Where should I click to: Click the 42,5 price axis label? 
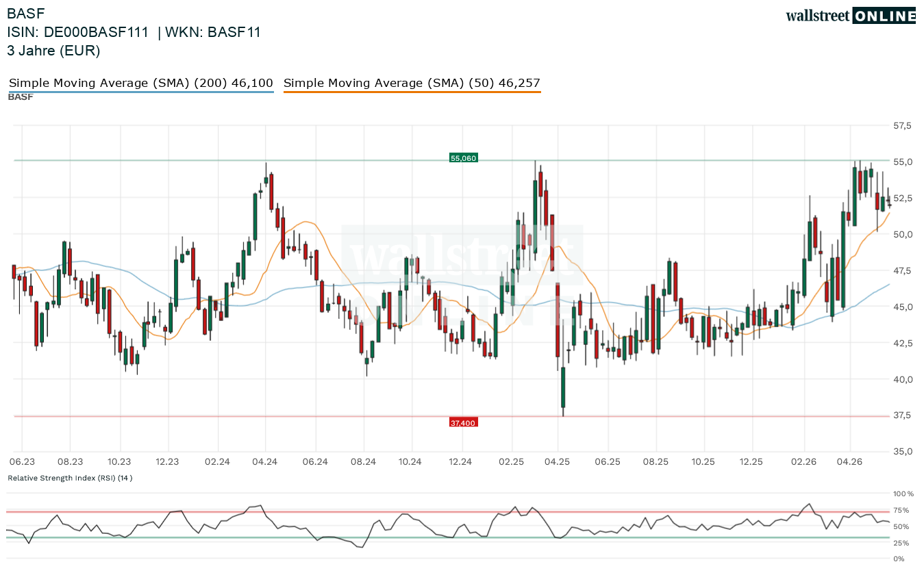[x=902, y=343]
